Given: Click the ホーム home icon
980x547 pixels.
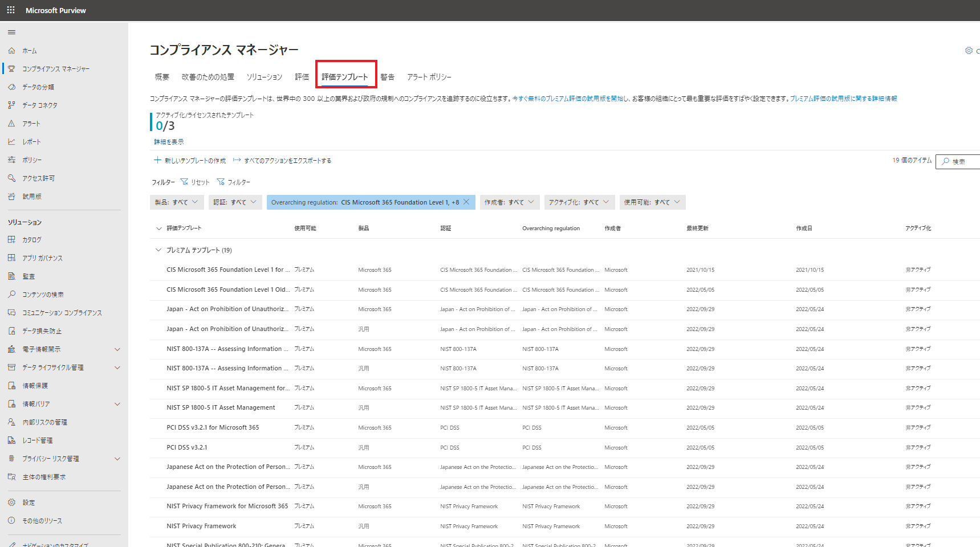Looking at the screenshot, I should click(11, 51).
